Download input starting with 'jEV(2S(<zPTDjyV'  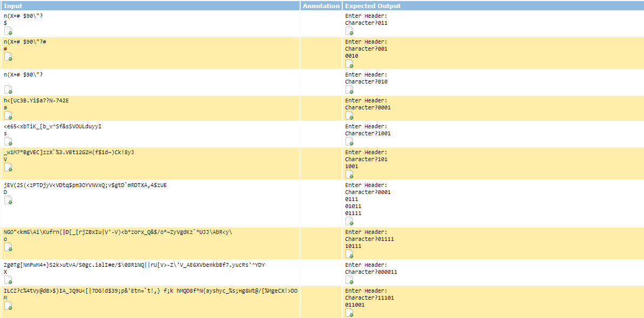tap(9, 200)
